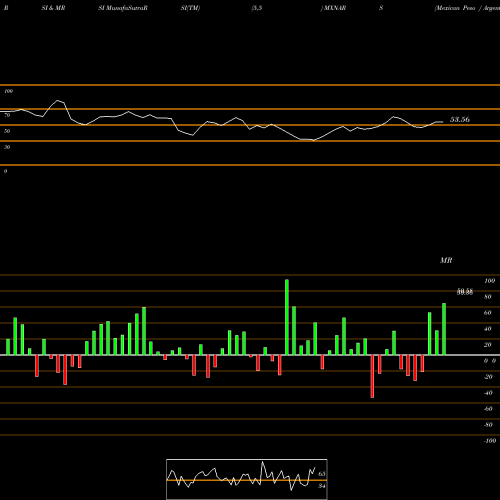The height and width of the screenshot is (500, 500).
Task: Click the 'SI & MR' header text
Action: [x=53, y=8]
